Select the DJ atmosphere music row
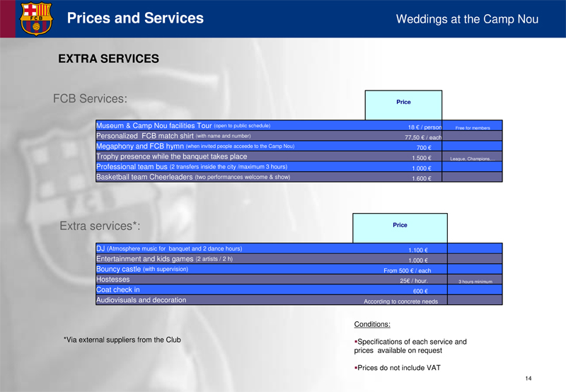 tap(169, 248)
